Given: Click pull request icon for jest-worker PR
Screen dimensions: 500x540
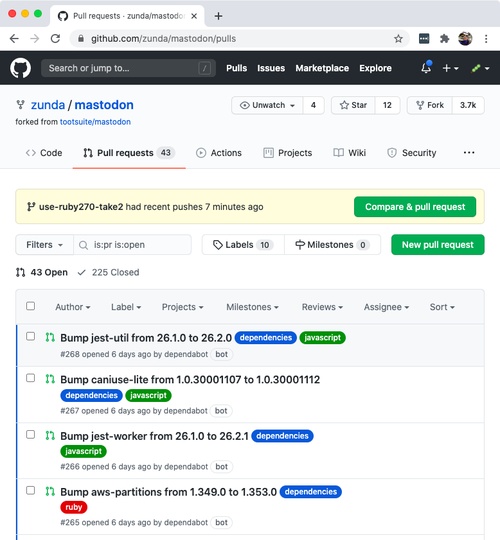Looking at the screenshot, I should [x=50, y=436].
